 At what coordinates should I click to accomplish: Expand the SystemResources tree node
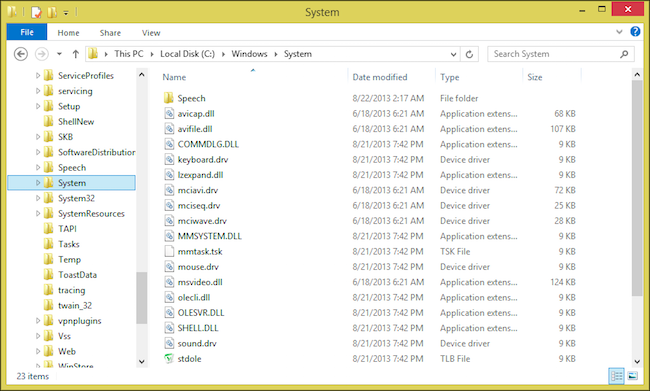click(x=38, y=214)
